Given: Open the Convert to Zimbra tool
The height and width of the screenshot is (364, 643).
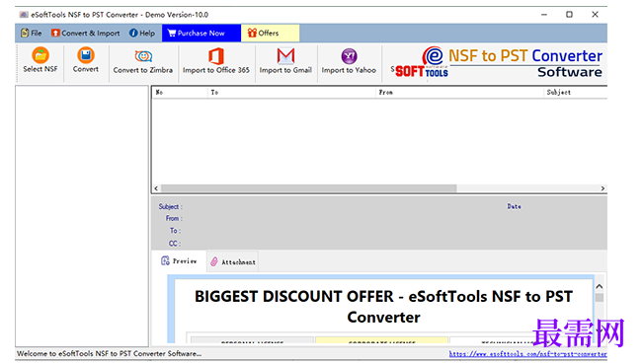Looking at the screenshot, I should (143, 61).
